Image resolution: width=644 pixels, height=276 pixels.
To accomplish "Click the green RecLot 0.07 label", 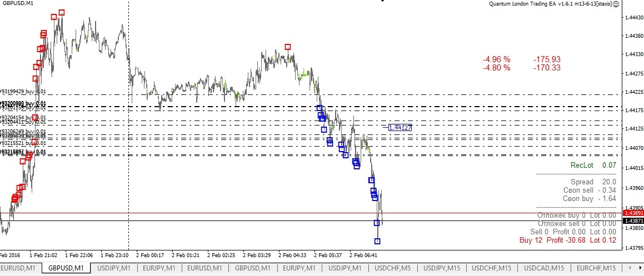I will 593,165.
